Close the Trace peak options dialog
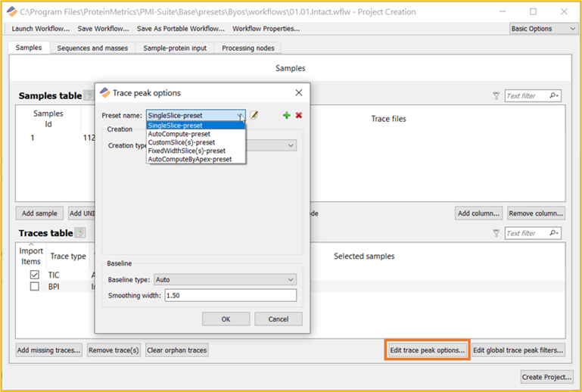Screen dimensions: 582x392 pyautogui.click(x=299, y=93)
